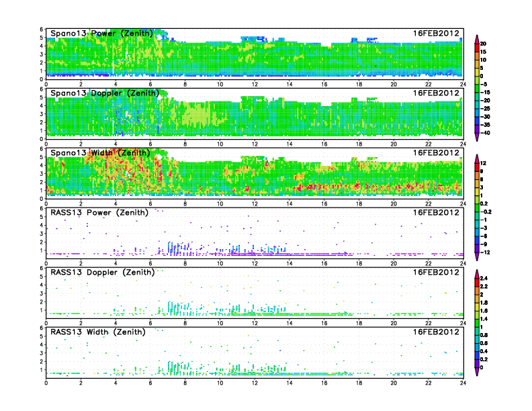Select the RASS13 Width (Zenith) title
Screen dimensions: 532x411
tap(99, 332)
